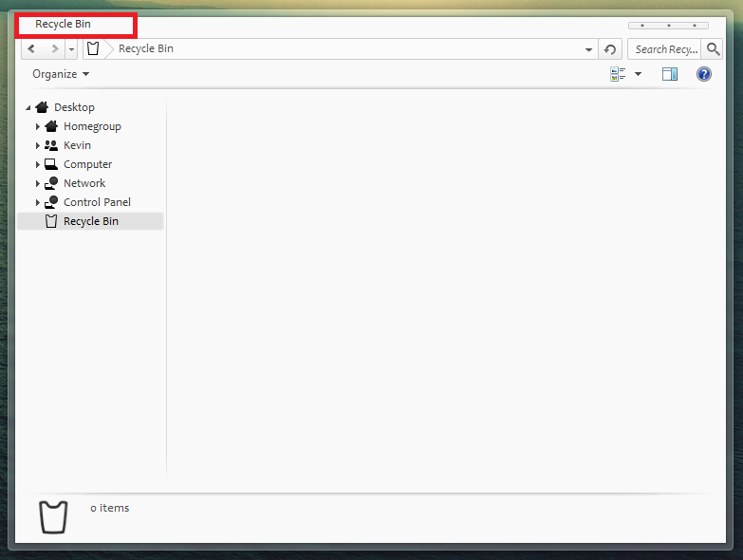Select Homegroup in the navigation pane

tap(92, 126)
